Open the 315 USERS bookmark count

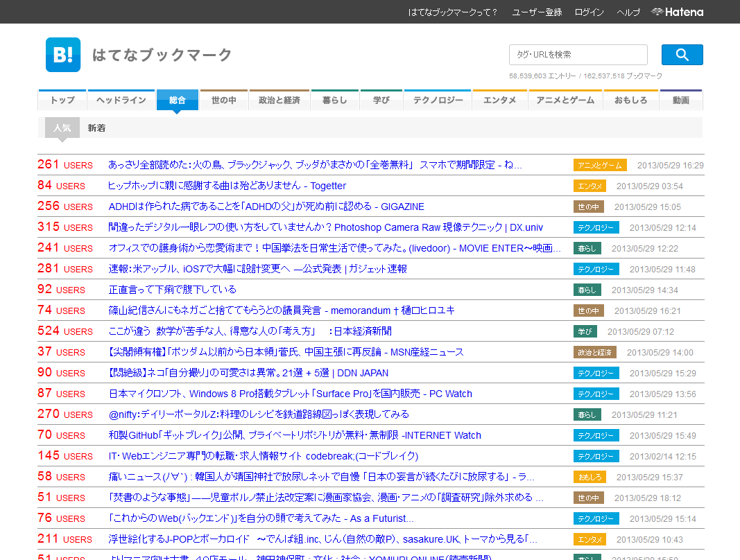[x=65, y=227]
